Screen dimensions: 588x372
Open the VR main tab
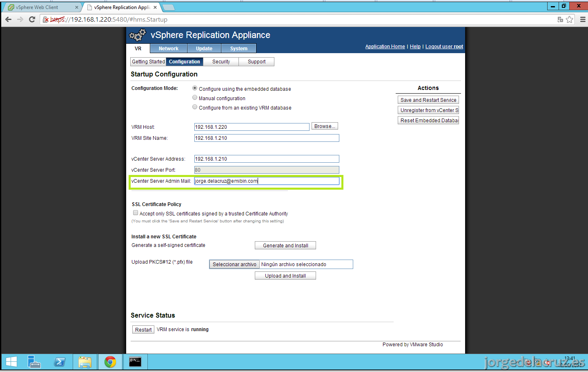coord(138,49)
